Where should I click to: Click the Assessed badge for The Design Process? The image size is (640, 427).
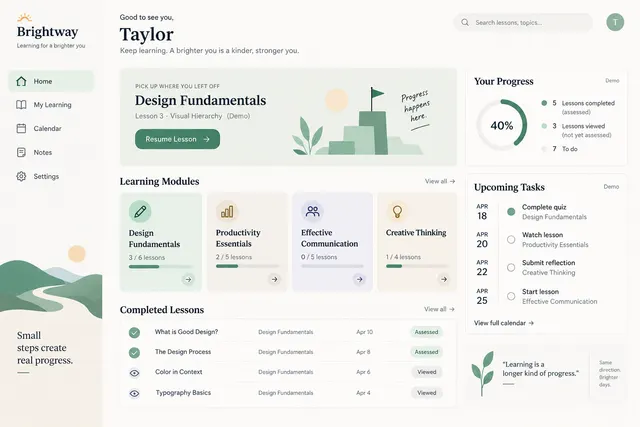(x=426, y=352)
